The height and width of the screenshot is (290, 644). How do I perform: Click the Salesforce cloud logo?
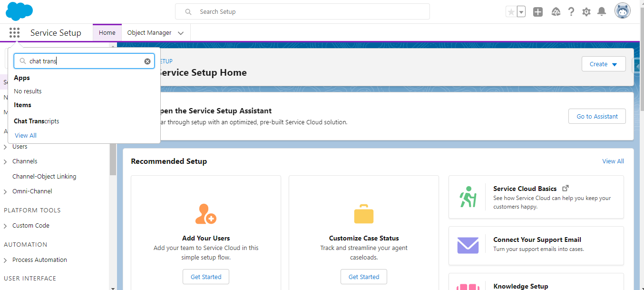19,11
